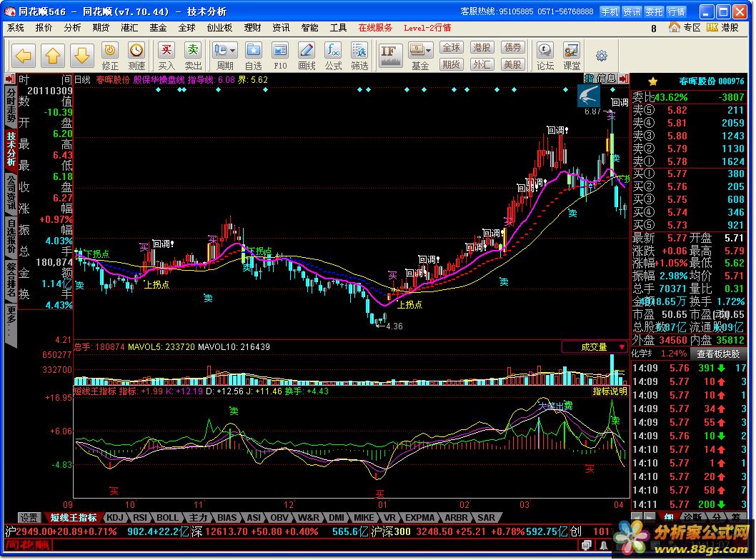
Task: Open the 在线服务 menu
Action: tap(375, 28)
